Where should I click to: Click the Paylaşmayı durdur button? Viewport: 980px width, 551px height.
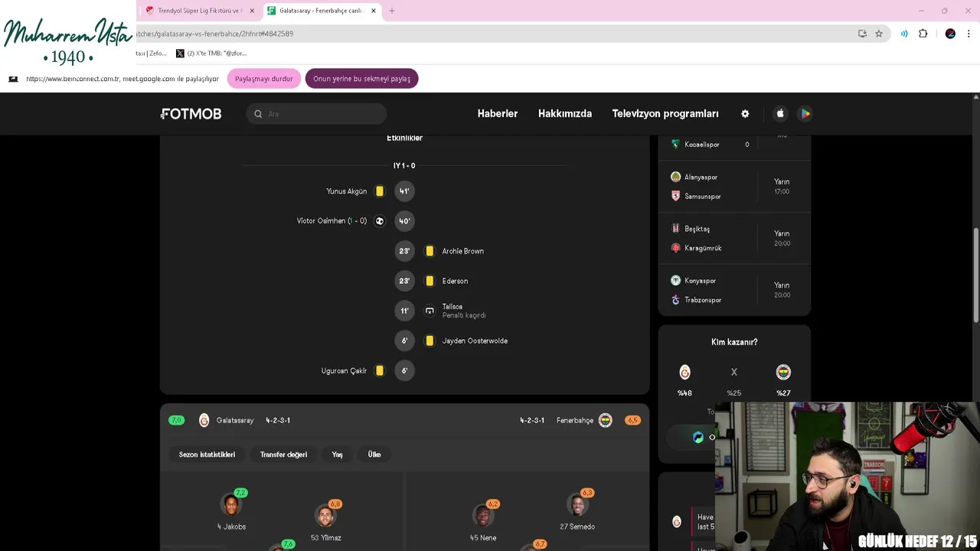264,79
